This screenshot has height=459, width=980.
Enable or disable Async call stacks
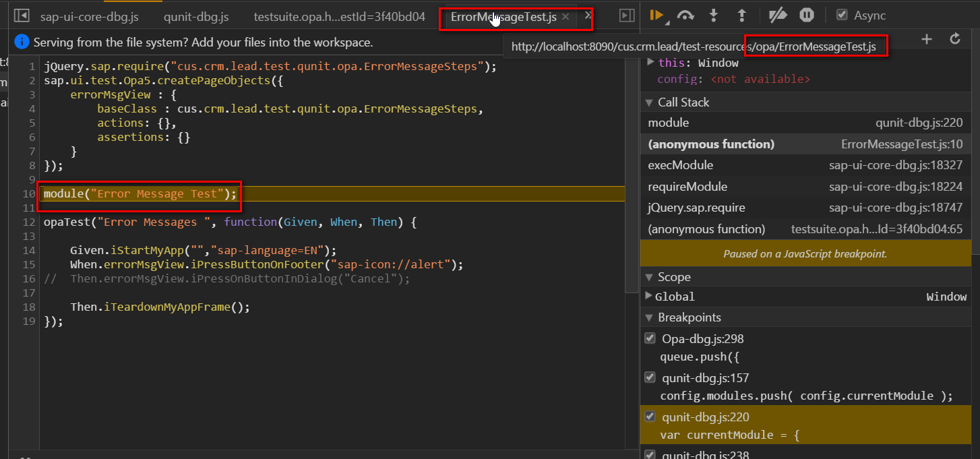[842, 15]
